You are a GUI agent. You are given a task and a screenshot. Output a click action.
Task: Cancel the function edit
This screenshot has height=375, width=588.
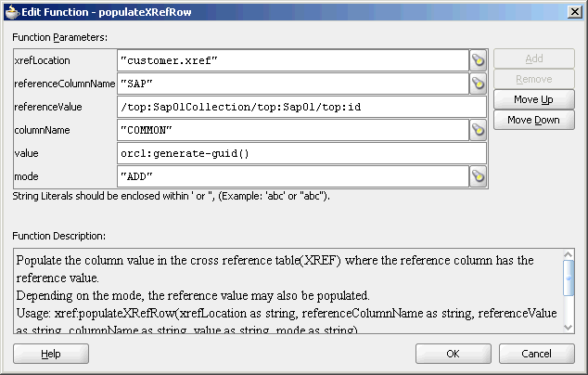[x=537, y=354]
